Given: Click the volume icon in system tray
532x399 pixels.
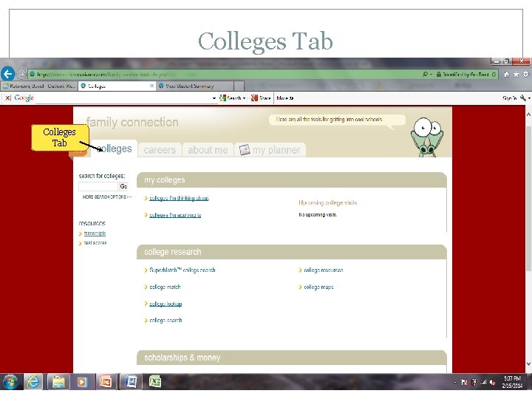Looking at the screenshot, I should [x=493, y=383].
